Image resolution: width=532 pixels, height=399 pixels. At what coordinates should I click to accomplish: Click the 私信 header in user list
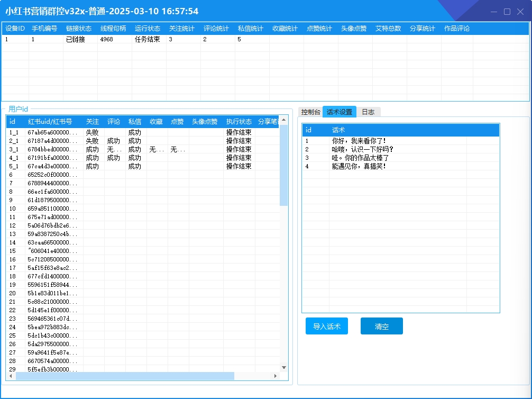click(x=135, y=122)
